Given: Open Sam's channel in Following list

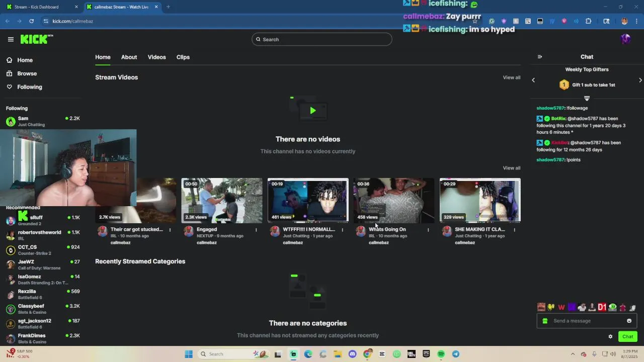Looking at the screenshot, I should point(43,121).
